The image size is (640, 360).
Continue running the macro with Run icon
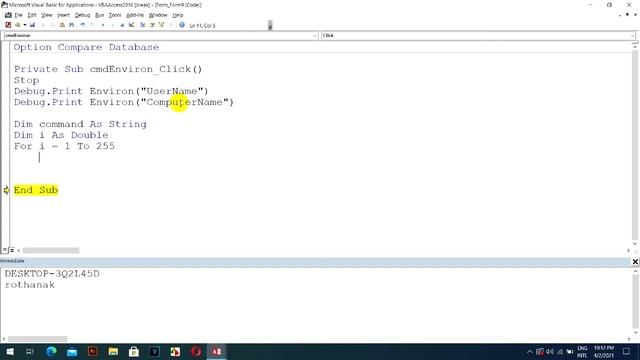pyautogui.click(x=103, y=25)
